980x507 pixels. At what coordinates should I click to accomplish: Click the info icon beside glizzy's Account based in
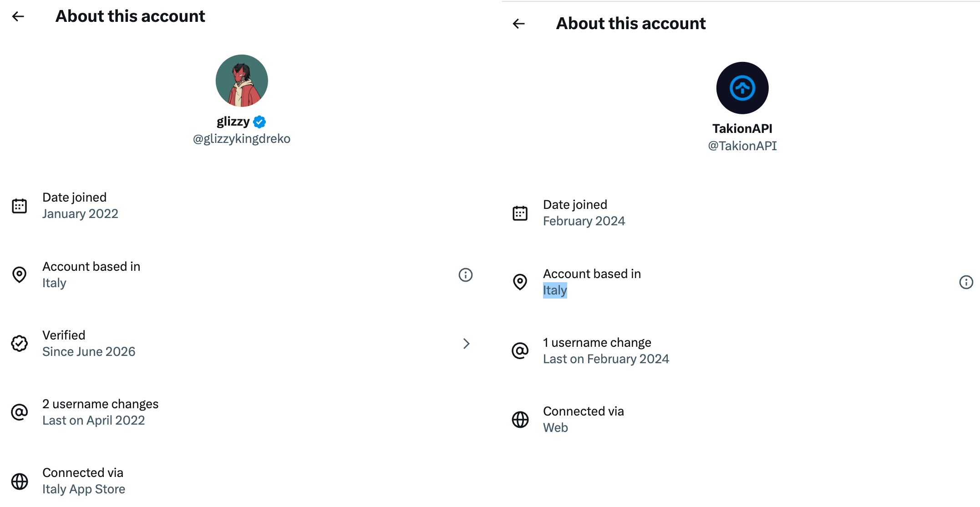click(x=466, y=275)
